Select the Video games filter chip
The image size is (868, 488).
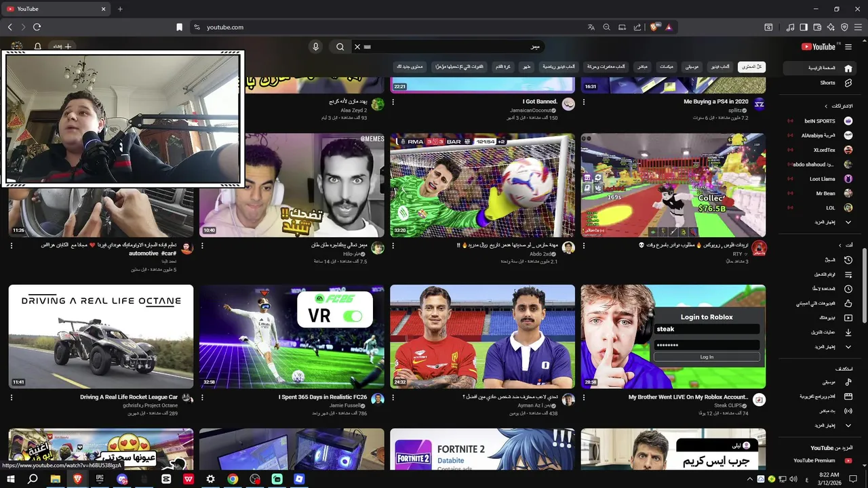719,66
